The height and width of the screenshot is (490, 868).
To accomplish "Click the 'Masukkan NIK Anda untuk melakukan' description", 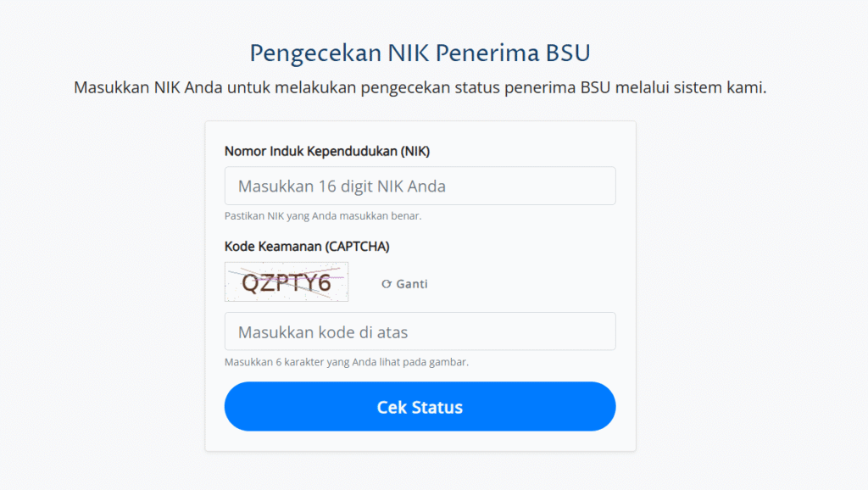I will pos(420,87).
